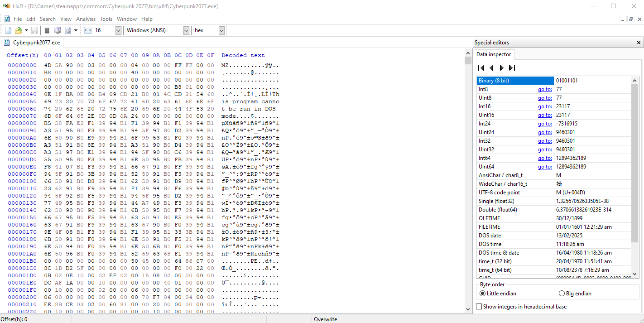
Task: Click go to link for UInt16
Action: (545, 115)
